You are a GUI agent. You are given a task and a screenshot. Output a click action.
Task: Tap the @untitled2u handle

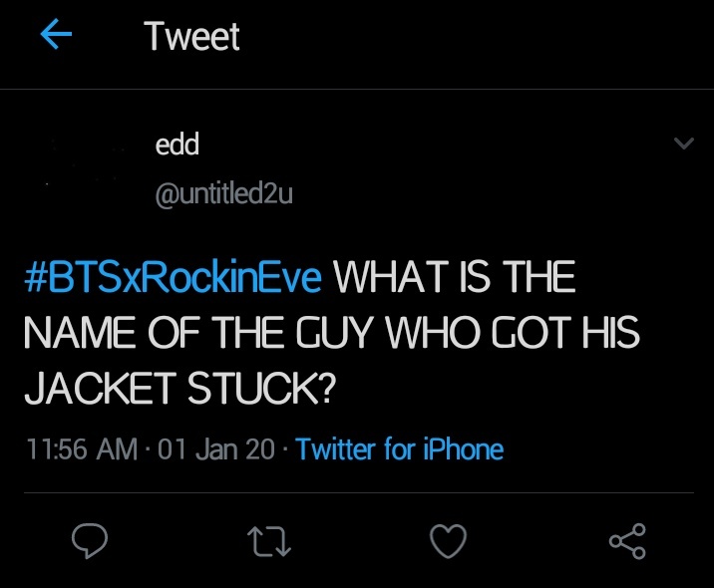[x=223, y=194]
